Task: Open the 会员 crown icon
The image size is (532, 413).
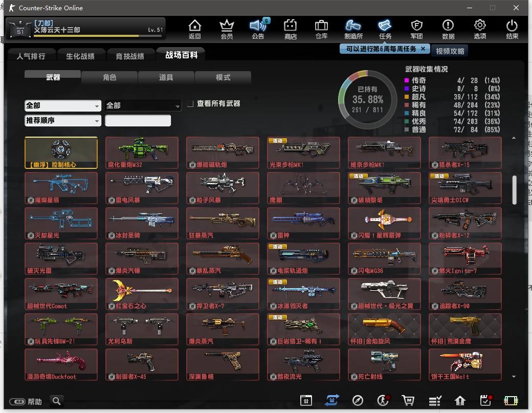Action: 227,29
